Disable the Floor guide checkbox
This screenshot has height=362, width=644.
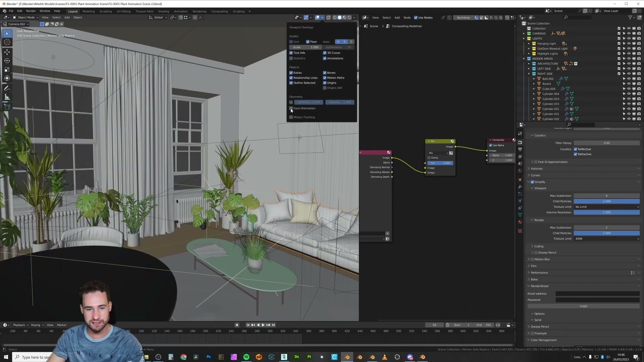pos(308,42)
